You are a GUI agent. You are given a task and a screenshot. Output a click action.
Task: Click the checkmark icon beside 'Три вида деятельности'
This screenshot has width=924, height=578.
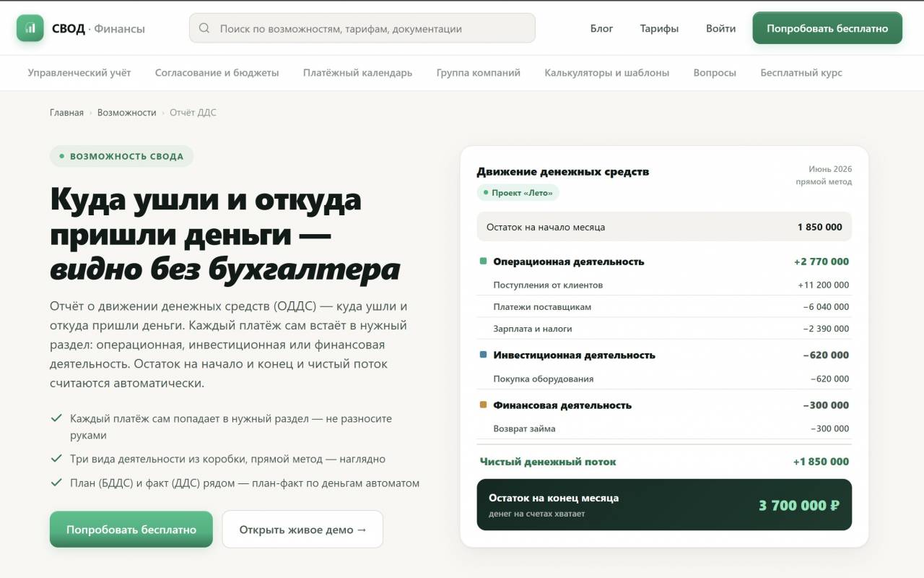point(56,459)
